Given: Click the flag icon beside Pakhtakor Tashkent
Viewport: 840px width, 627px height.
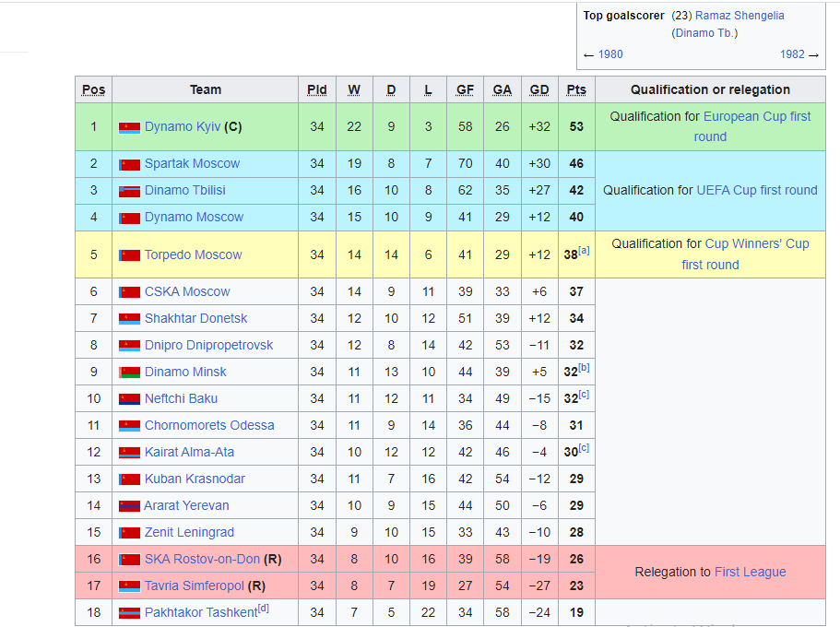Looking at the screenshot, I should (129, 613).
